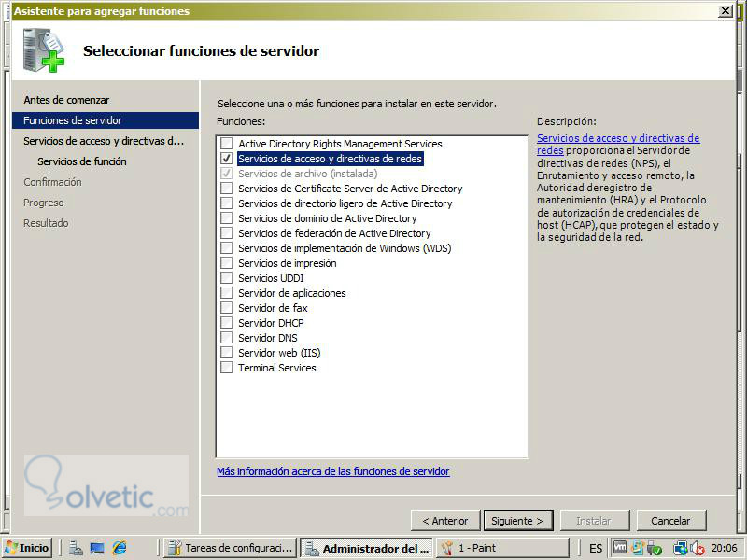Go back with the Anterior button
This screenshot has height=560, width=747.
click(445, 521)
